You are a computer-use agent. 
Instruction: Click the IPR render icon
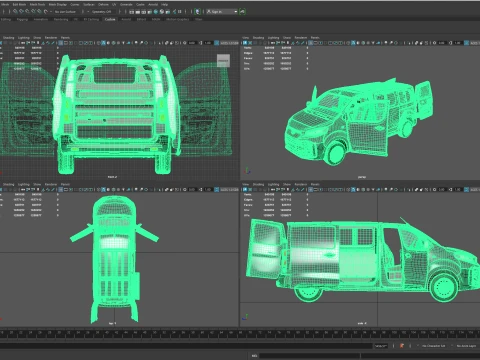(x=144, y=12)
